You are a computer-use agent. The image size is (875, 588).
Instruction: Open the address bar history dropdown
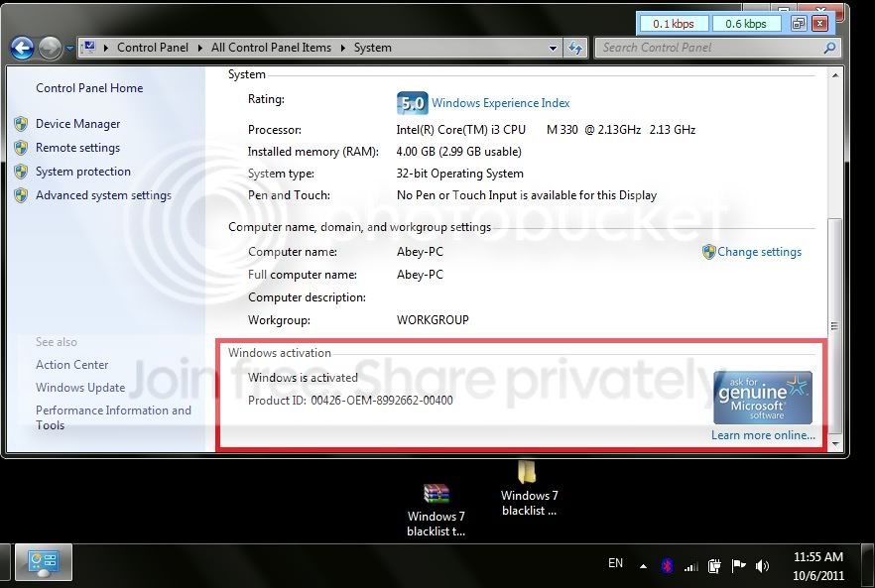(553, 48)
